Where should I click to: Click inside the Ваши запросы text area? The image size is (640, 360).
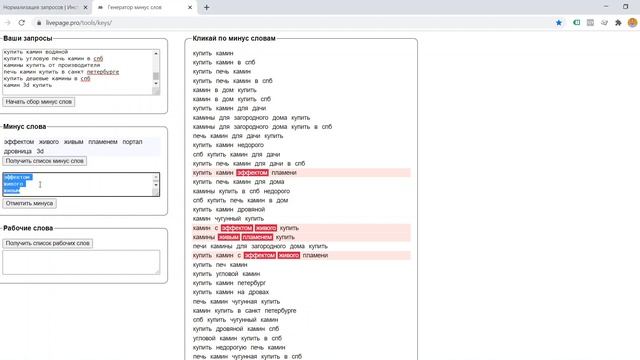(x=78, y=72)
